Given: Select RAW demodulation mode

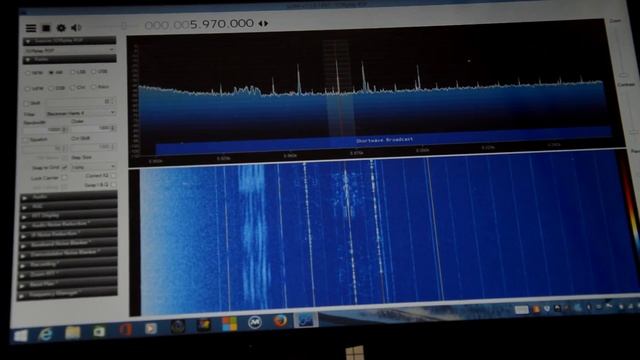Looking at the screenshot, I should [100, 87].
